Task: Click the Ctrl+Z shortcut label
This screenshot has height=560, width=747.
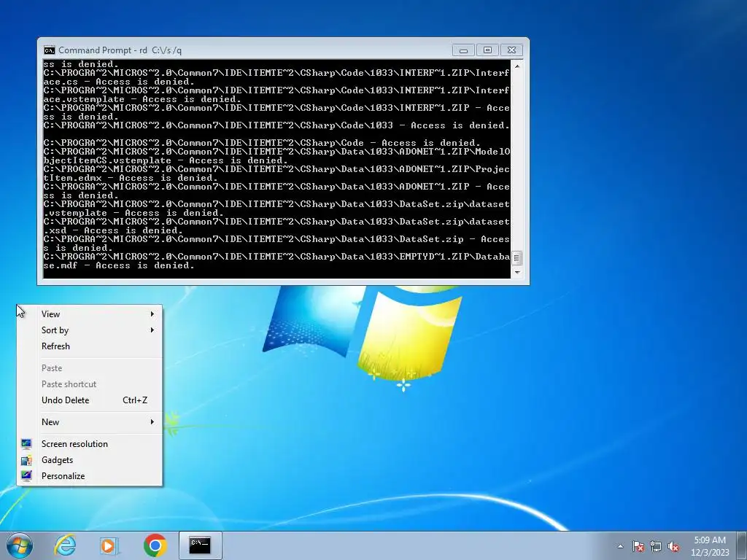Action: 135,400
